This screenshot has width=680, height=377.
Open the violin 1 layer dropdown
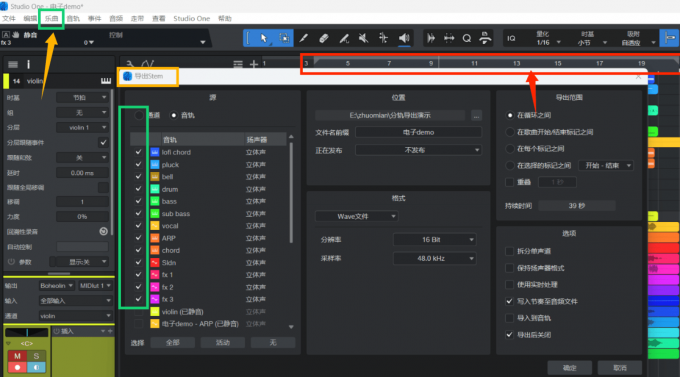click(82, 128)
